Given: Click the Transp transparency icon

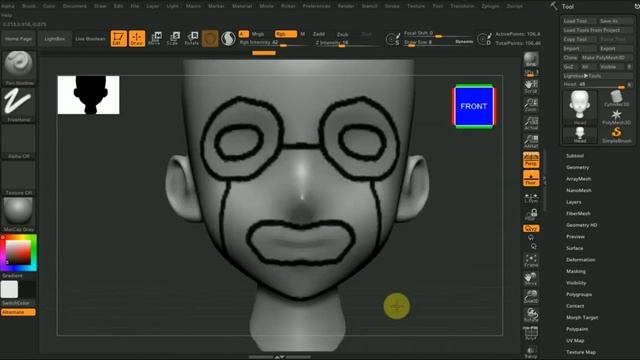Looking at the screenshot, I should click(531, 352).
